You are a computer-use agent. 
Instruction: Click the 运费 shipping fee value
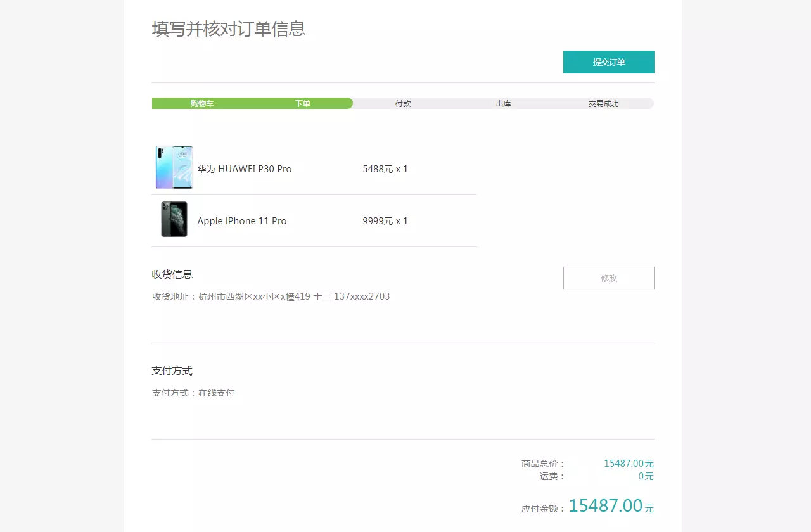[x=646, y=476]
